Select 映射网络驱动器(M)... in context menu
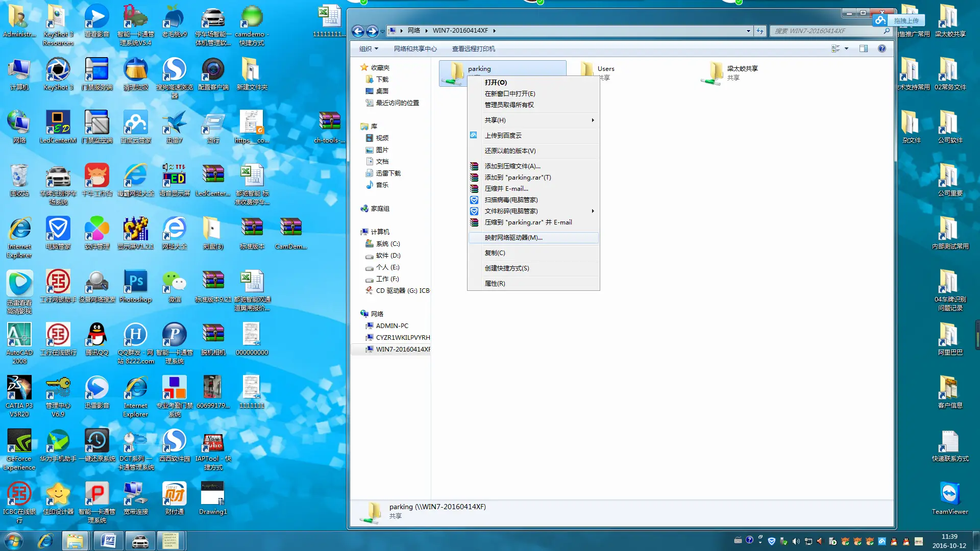Viewport: 980px width, 551px height. coord(513,237)
